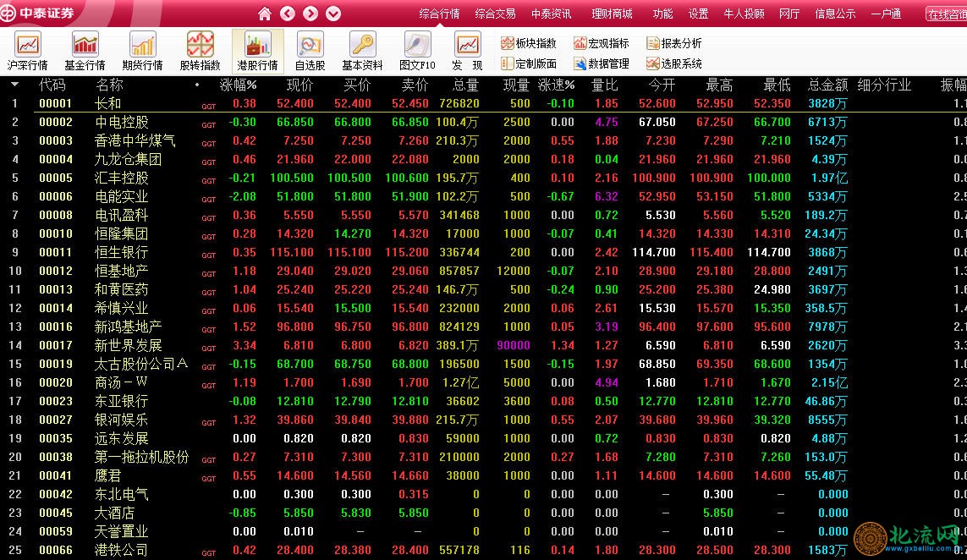Go to the home page icon
Image resolution: width=967 pixels, height=560 pixels.
(265, 13)
